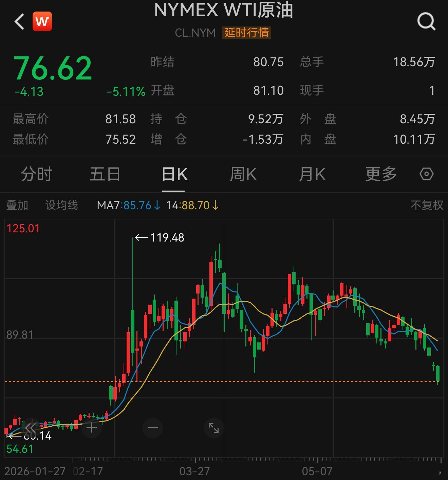
Task: Tap the price change -4.13
Action: point(29,91)
